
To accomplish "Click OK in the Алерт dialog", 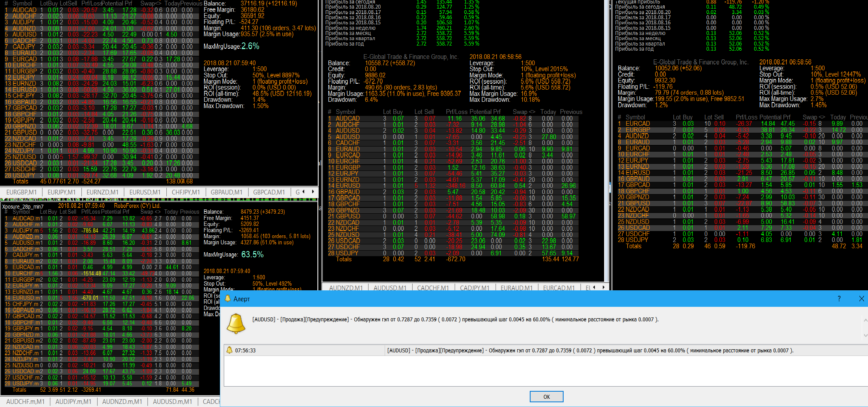I will [546, 396].
